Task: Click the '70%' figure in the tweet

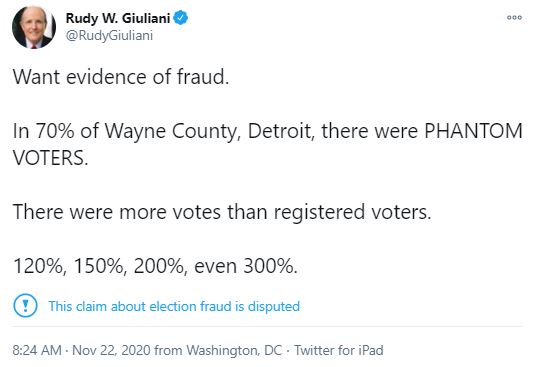Action: tap(55, 131)
